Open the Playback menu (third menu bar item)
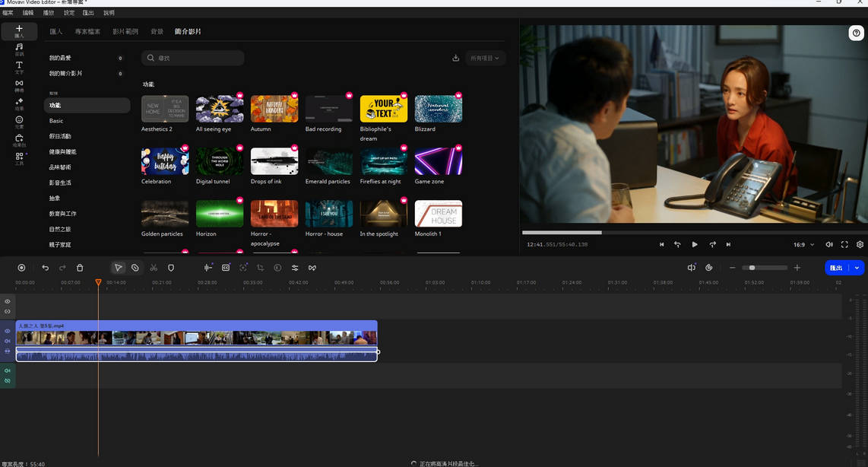 click(x=49, y=12)
